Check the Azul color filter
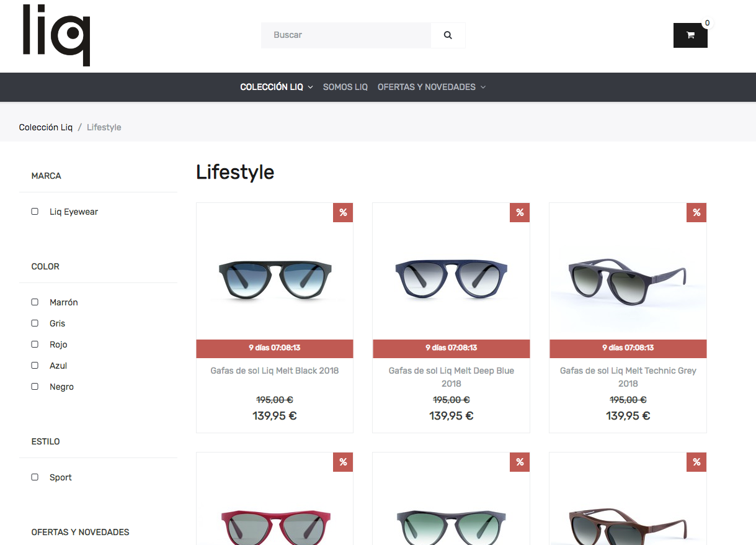The image size is (756, 545). point(35,366)
